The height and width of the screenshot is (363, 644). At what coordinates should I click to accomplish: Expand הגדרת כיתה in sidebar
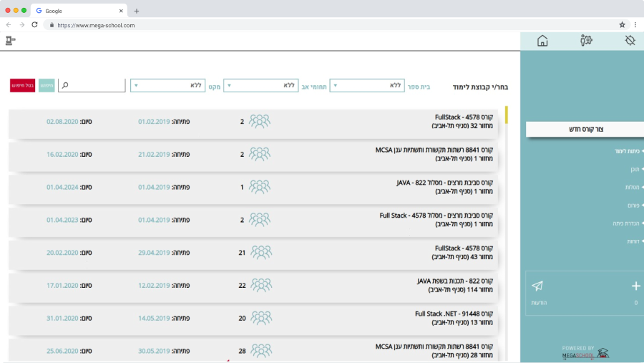point(627,223)
